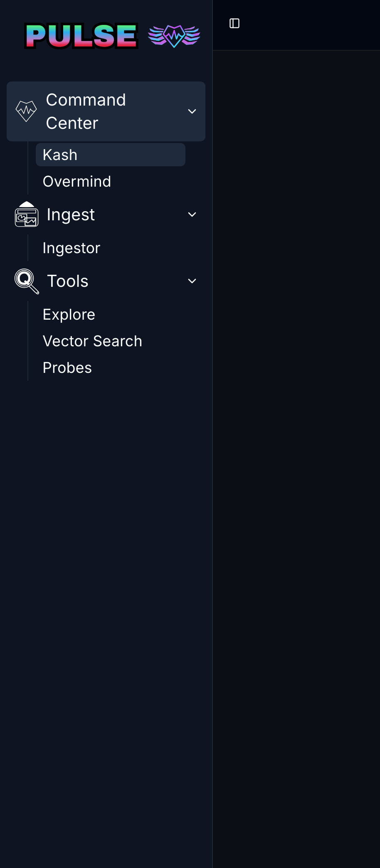Click the Tools section label
Screen dimensions: 380x868
(68, 281)
